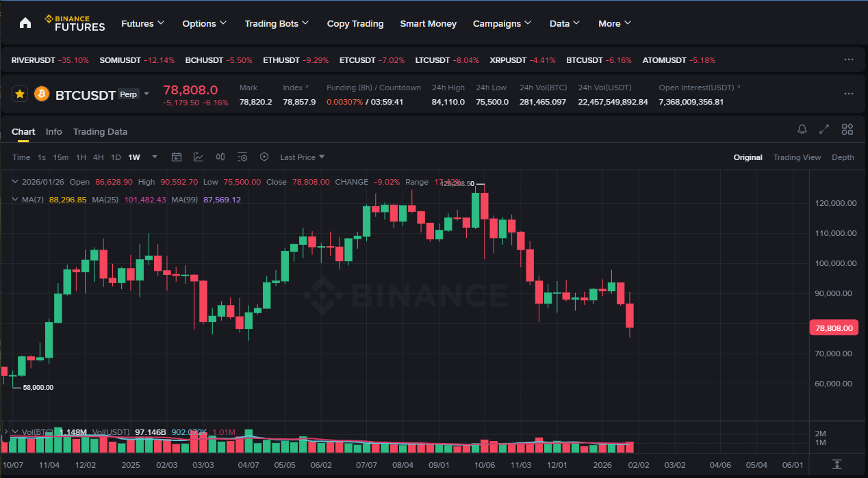The width and height of the screenshot is (868, 478).
Task: Go to the home icon
Action: 25,23
